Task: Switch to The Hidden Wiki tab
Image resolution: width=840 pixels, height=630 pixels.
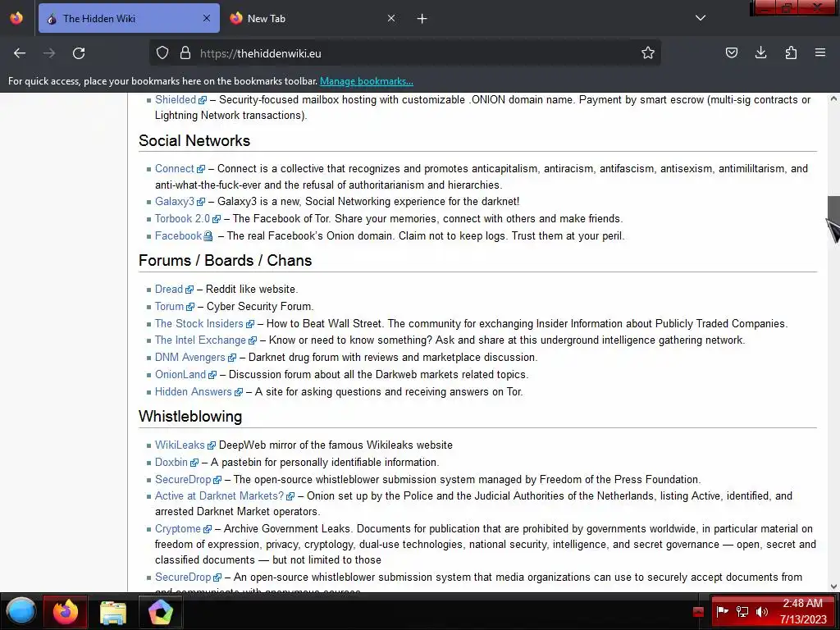Action: (129, 18)
